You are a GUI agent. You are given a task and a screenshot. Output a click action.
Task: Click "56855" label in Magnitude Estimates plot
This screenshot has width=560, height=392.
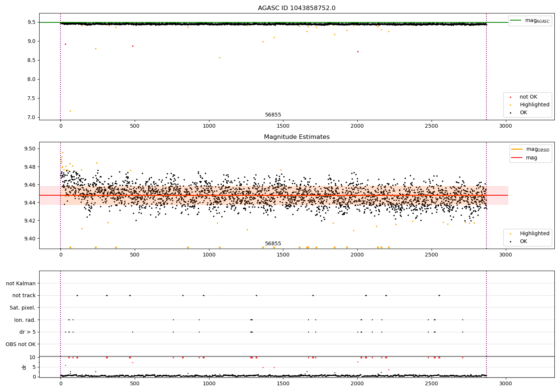(273, 244)
